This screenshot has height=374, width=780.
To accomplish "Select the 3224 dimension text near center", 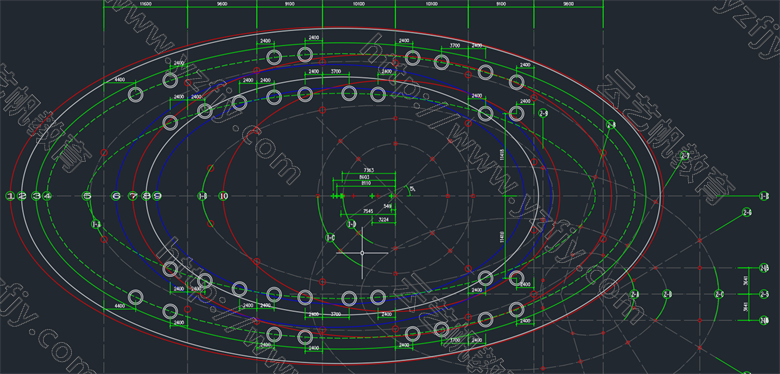I will coord(384,218).
